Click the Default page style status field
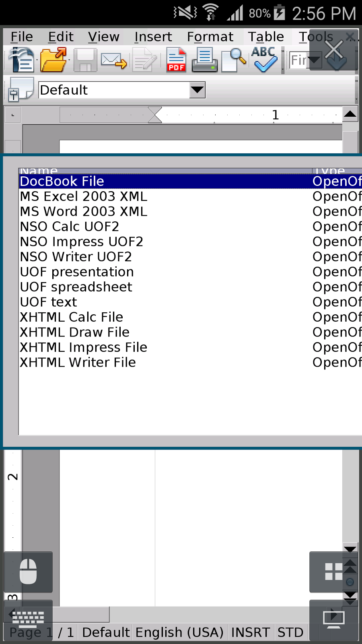Image resolution: width=362 pixels, height=644 pixels. point(106,632)
